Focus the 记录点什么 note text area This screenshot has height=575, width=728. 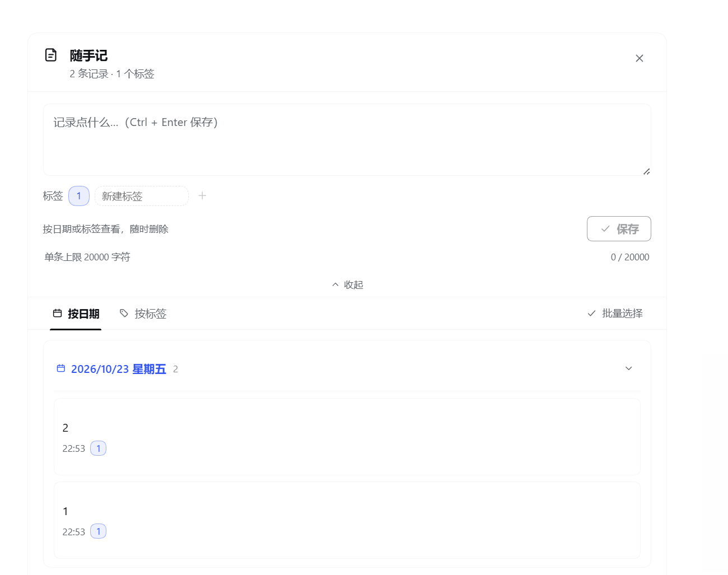pyautogui.click(x=347, y=139)
